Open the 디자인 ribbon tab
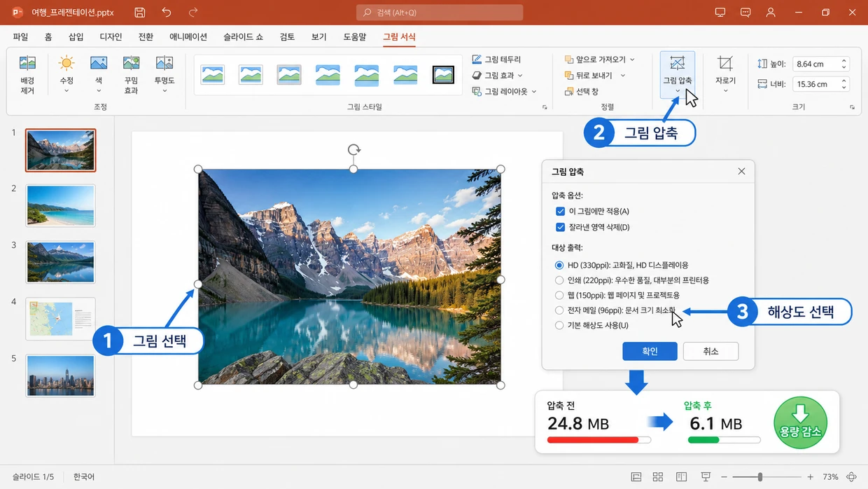Image resolution: width=868 pixels, height=489 pixels. pyautogui.click(x=111, y=37)
